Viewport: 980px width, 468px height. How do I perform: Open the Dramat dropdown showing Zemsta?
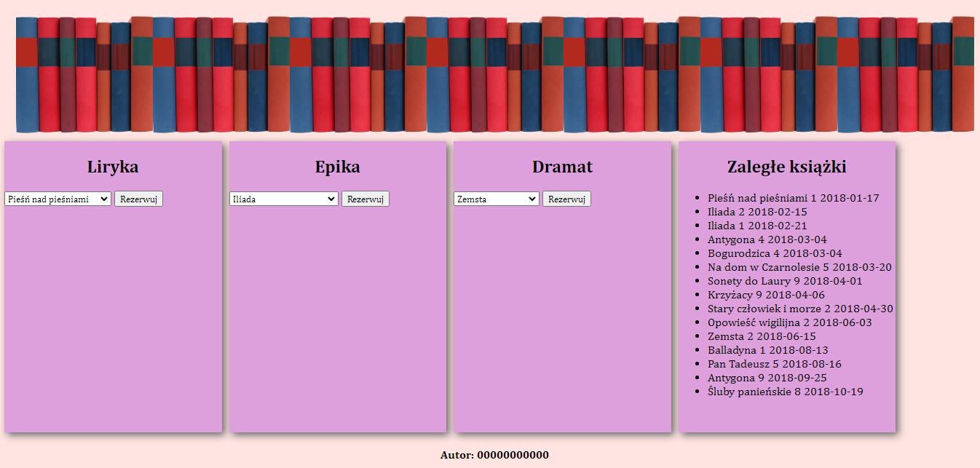496,199
